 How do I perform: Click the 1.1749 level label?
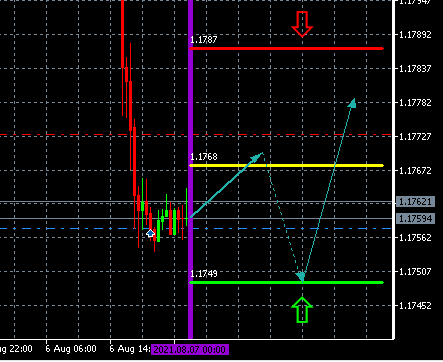204,274
